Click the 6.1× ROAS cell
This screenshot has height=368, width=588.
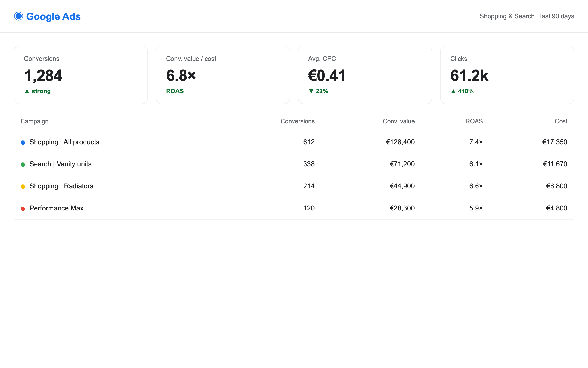tap(476, 164)
